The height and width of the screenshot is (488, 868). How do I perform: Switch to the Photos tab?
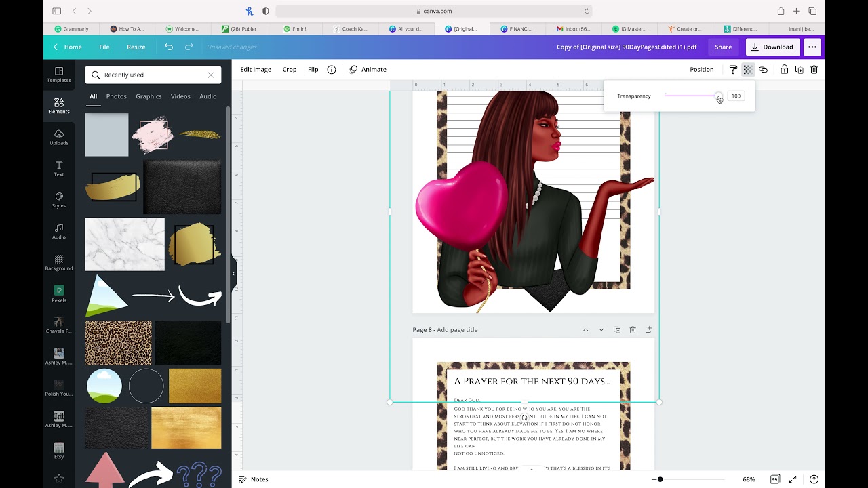click(x=116, y=96)
